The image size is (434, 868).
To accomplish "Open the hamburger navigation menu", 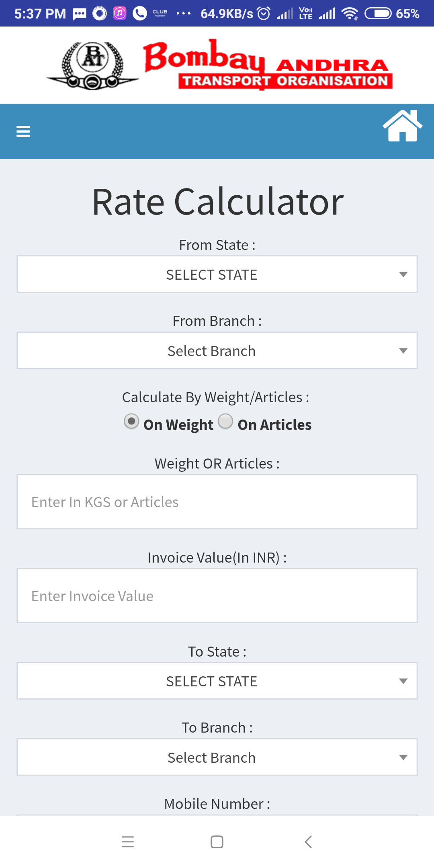I will point(23,131).
